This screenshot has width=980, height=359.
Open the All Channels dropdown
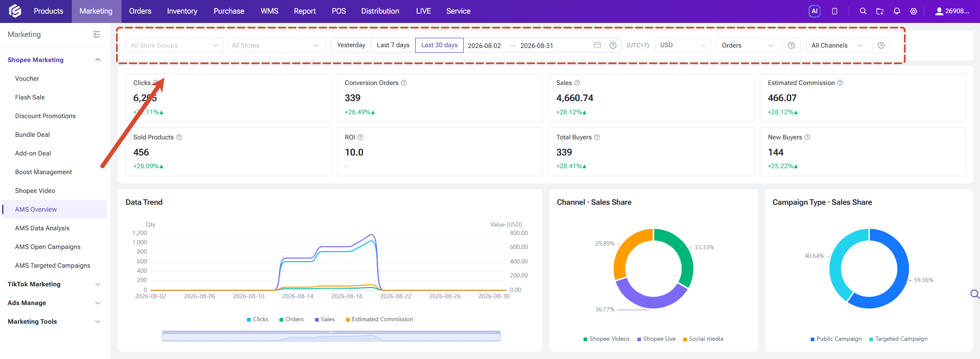click(x=839, y=45)
